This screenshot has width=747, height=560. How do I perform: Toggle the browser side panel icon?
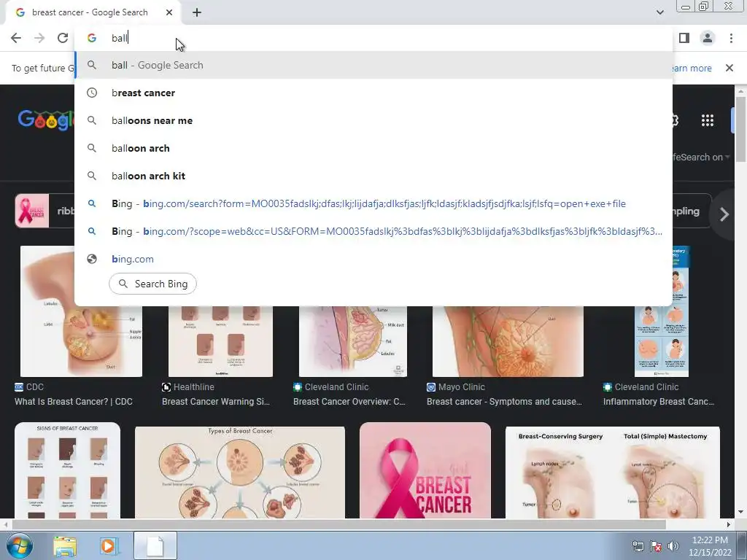coord(684,38)
